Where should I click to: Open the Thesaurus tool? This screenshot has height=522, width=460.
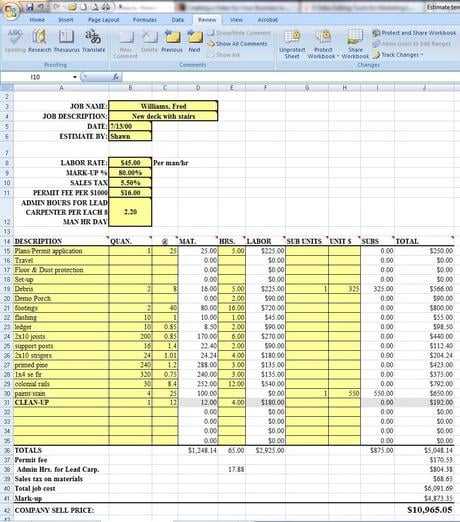click(x=66, y=41)
